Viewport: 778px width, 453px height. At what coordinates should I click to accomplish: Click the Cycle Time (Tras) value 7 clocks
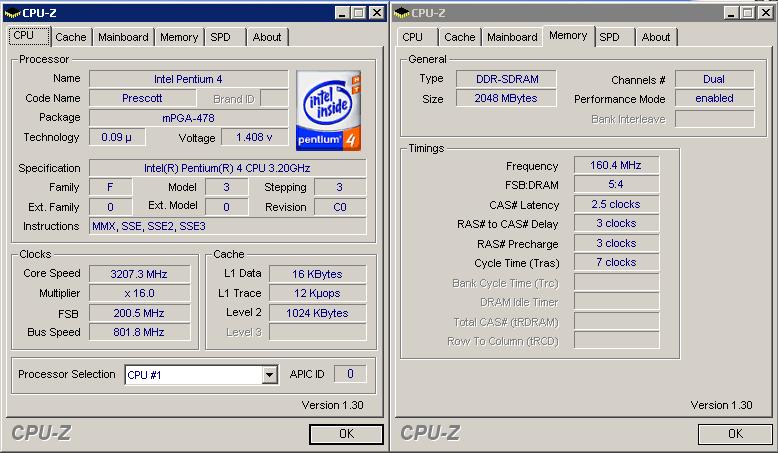point(616,262)
